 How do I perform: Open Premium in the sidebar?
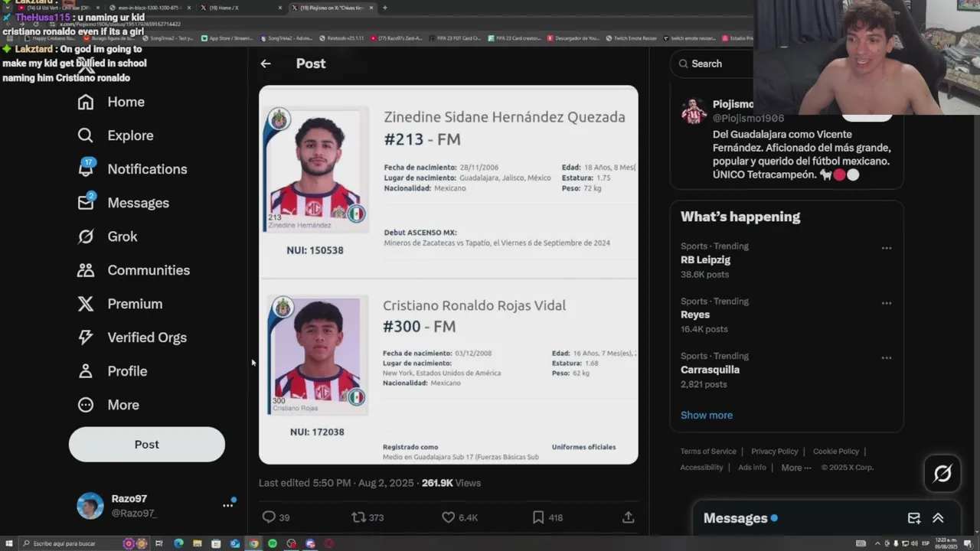click(x=120, y=304)
